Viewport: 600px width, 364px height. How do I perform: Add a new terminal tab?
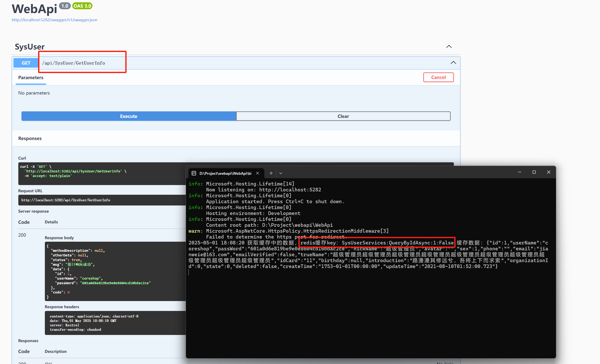271,173
